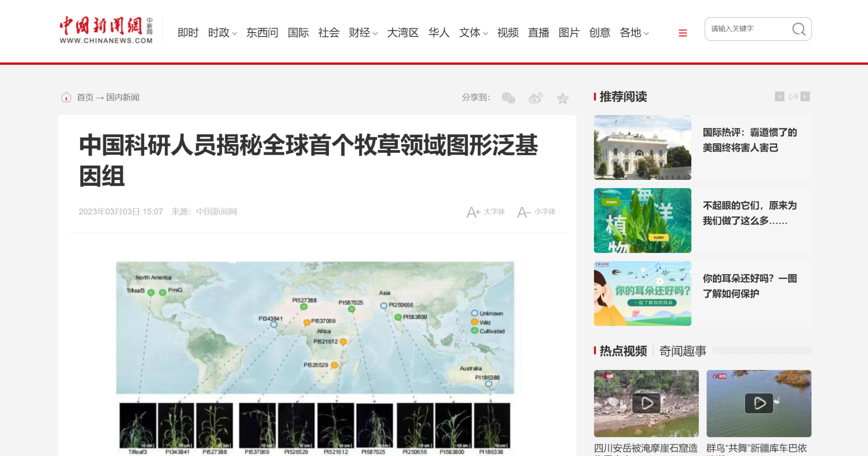Increase font size with 大字体
This screenshot has height=456, width=868.
tap(486, 212)
